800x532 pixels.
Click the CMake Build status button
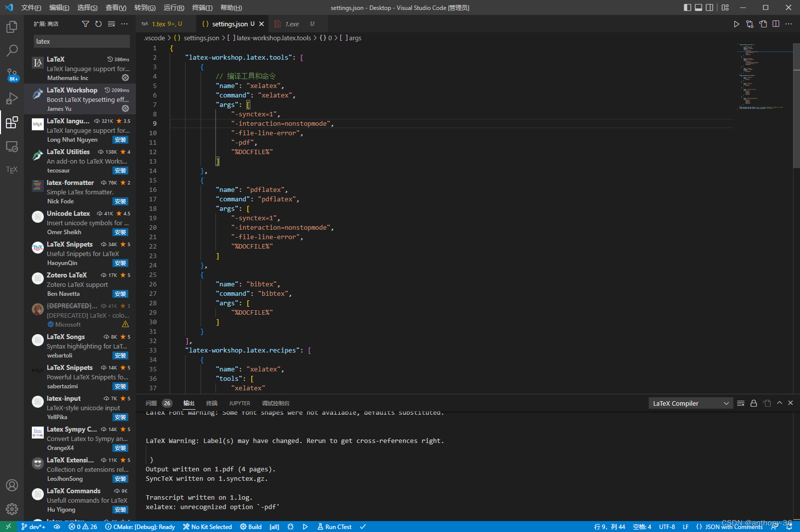pos(251,527)
